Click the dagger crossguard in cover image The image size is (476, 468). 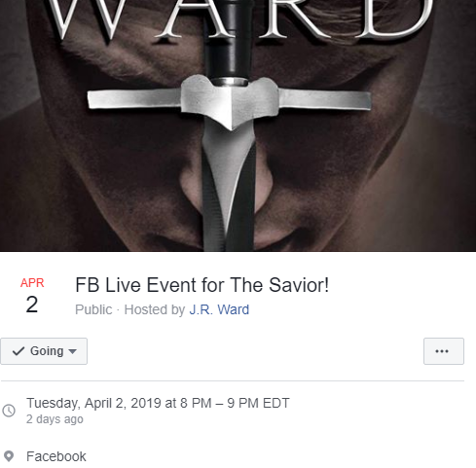coord(229,100)
